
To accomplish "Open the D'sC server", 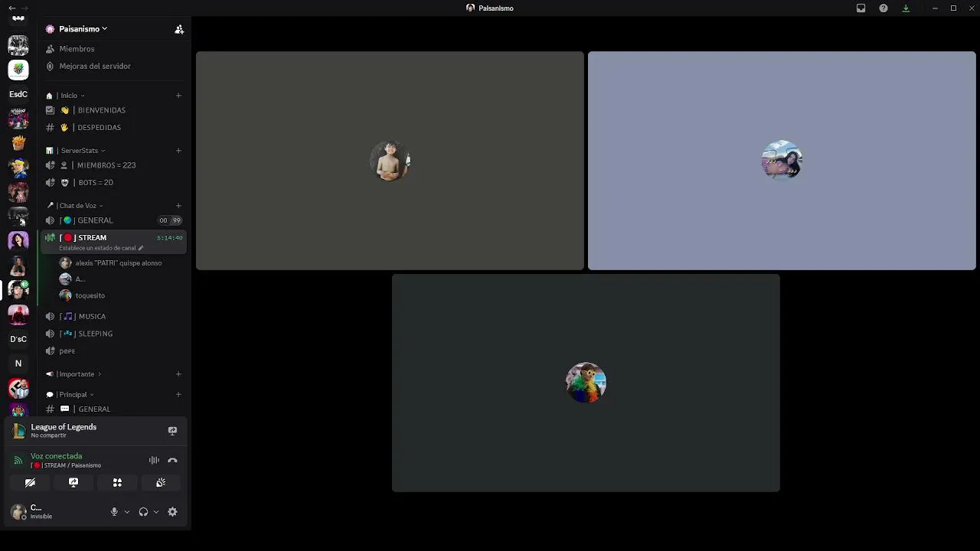I will 18,339.
